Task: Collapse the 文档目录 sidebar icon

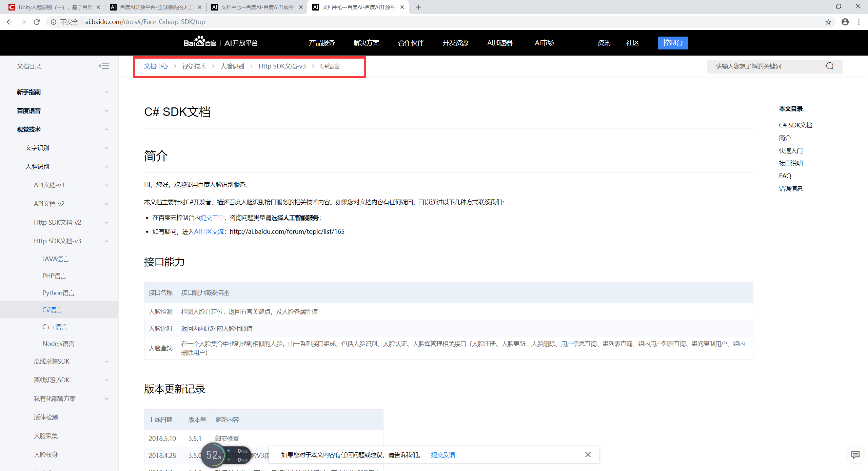Action: tap(104, 66)
